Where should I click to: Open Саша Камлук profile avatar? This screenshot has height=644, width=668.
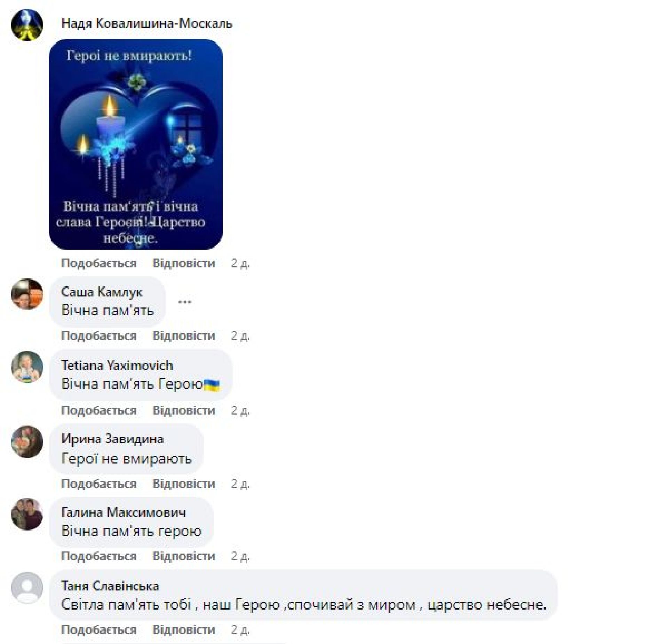coord(27,294)
